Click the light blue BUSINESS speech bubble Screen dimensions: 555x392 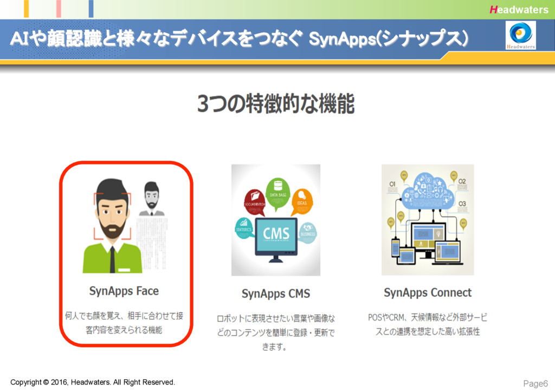coord(308,232)
